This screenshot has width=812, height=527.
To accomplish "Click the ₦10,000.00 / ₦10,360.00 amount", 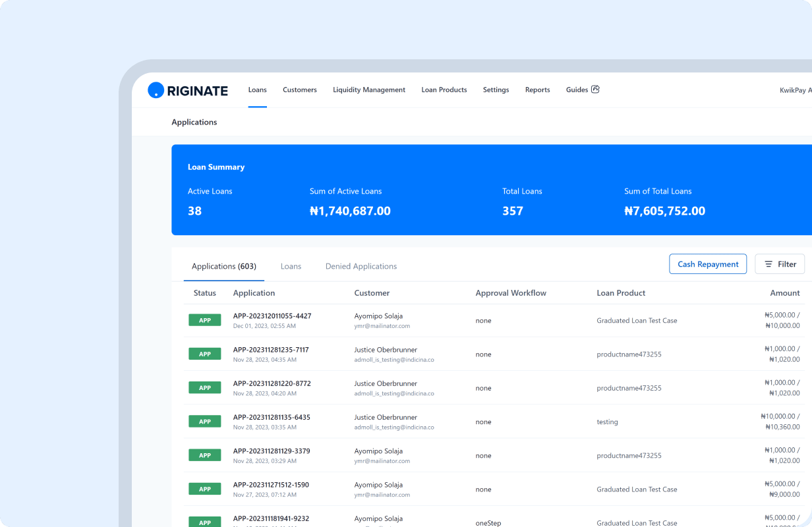I will pos(780,422).
